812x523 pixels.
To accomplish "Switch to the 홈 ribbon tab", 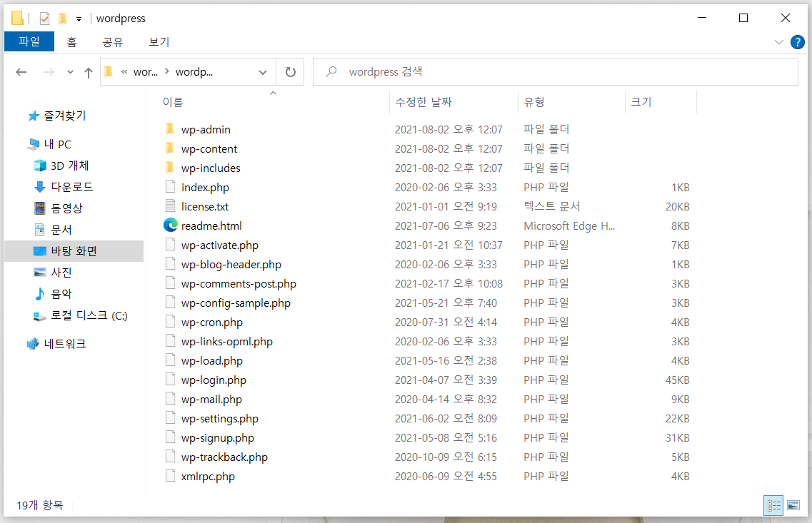I will [x=72, y=42].
